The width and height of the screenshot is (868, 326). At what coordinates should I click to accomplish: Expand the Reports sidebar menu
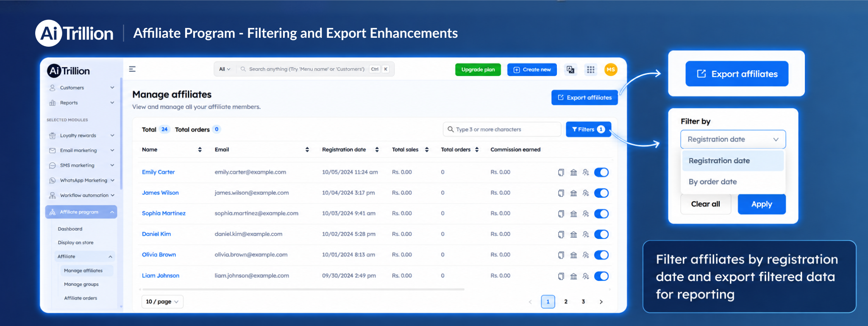point(81,103)
